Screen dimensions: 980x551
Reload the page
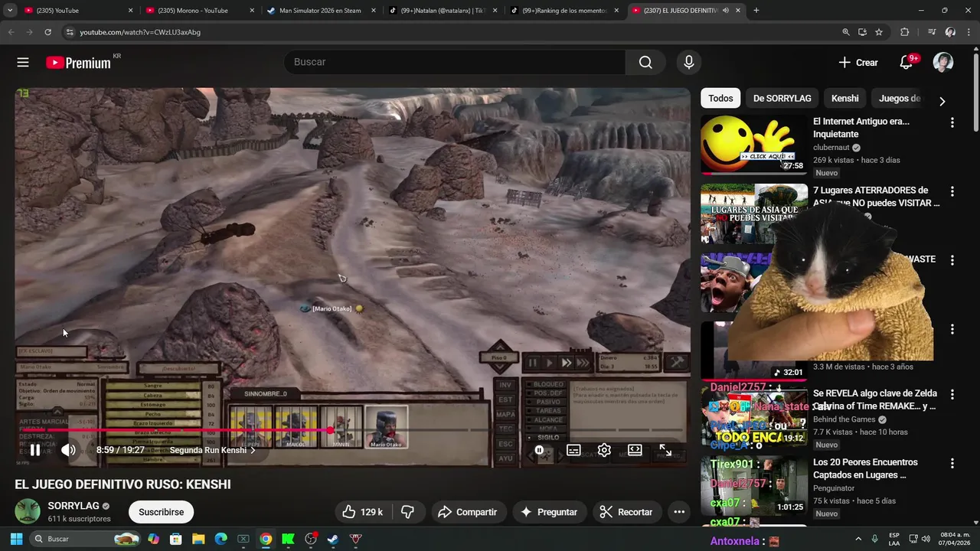(47, 32)
